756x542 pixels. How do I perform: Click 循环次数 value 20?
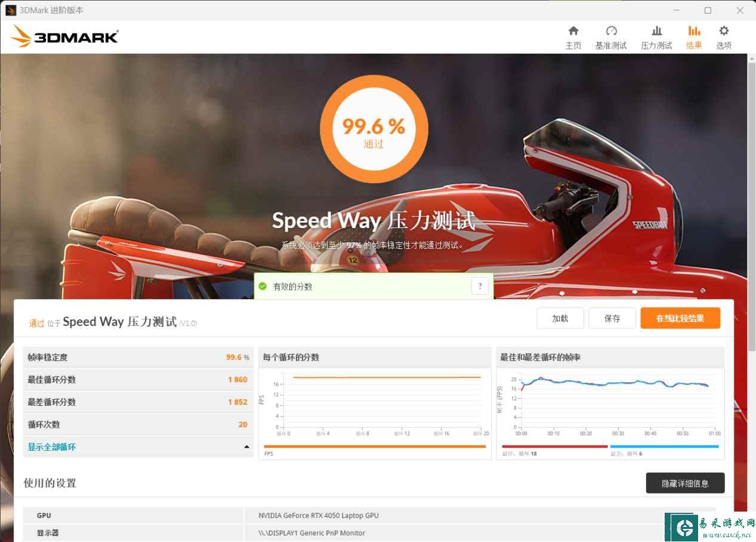(243, 424)
